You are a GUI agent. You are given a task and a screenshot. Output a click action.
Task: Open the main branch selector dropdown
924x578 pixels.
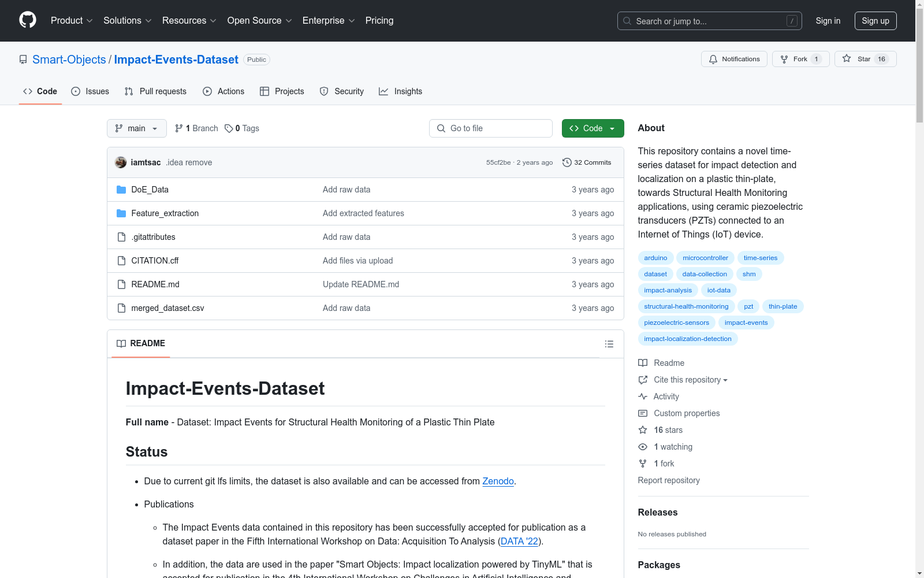click(x=137, y=128)
